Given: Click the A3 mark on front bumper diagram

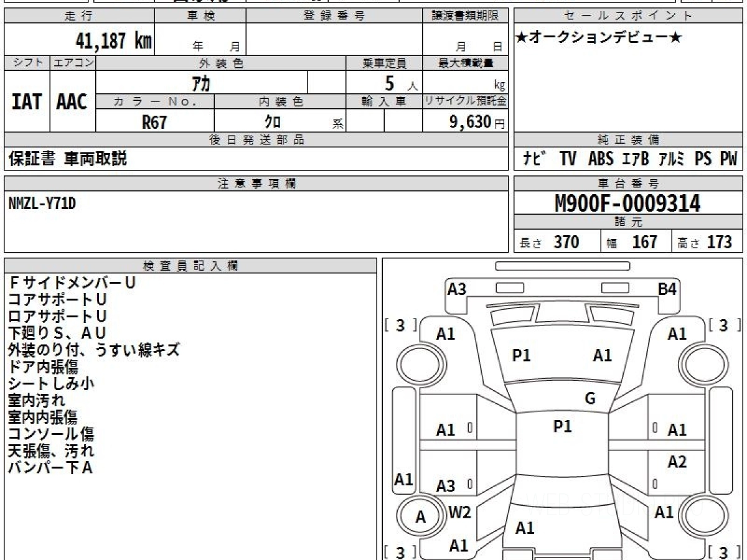Looking at the screenshot, I should coord(457,289).
